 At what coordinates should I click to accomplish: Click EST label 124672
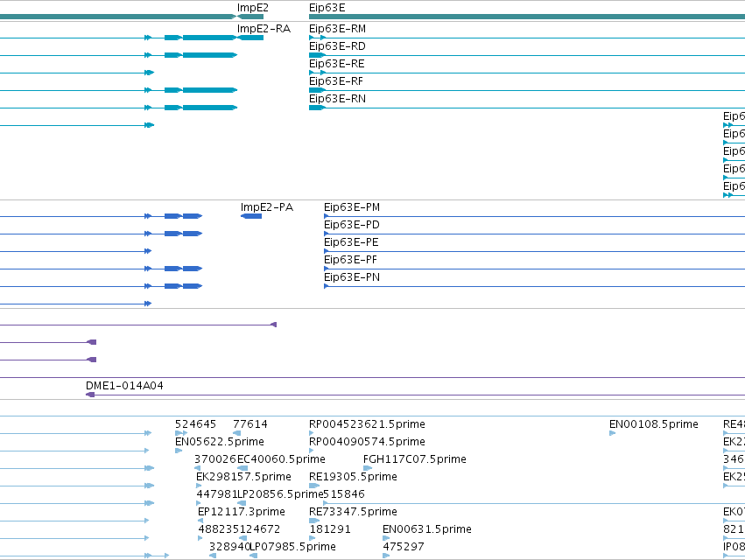click(x=260, y=529)
